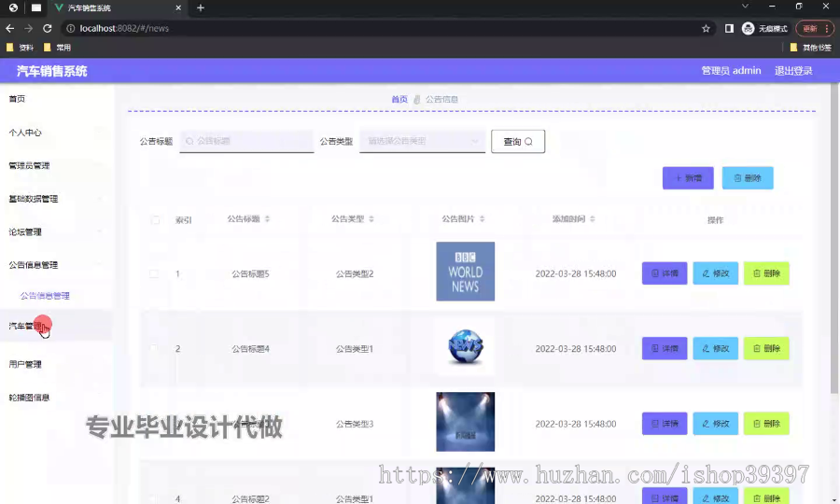Click the site info icon in address bar
The image size is (840, 504).
(x=70, y=28)
